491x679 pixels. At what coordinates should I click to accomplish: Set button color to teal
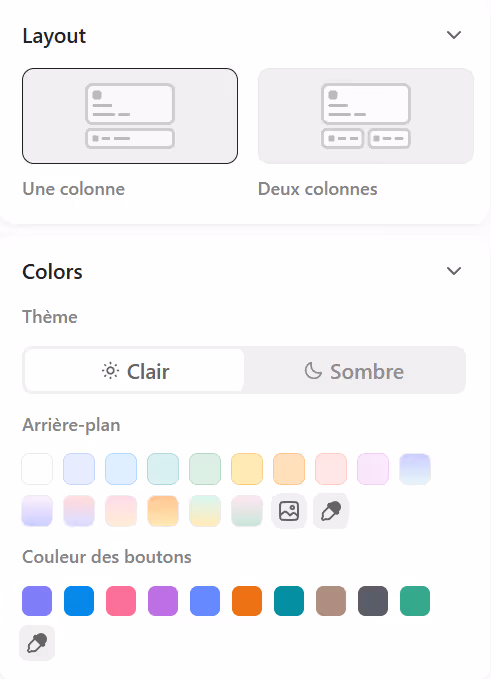point(289,601)
